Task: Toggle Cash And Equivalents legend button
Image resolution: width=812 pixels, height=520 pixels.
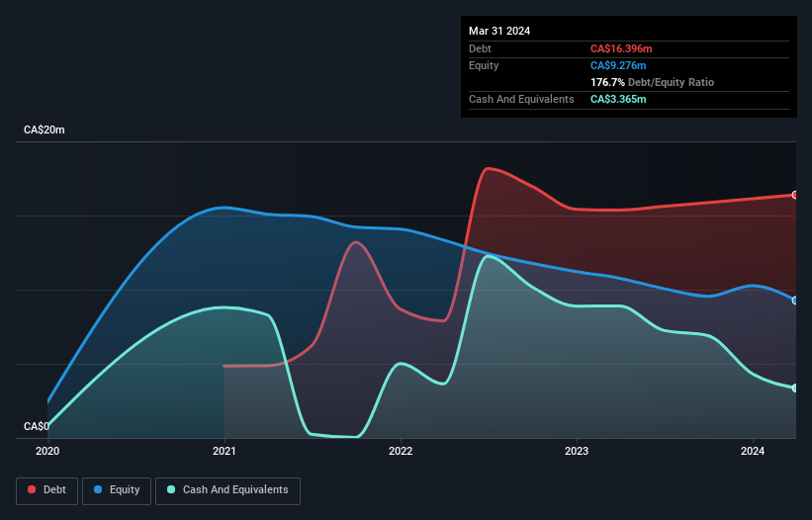Action: point(227,490)
